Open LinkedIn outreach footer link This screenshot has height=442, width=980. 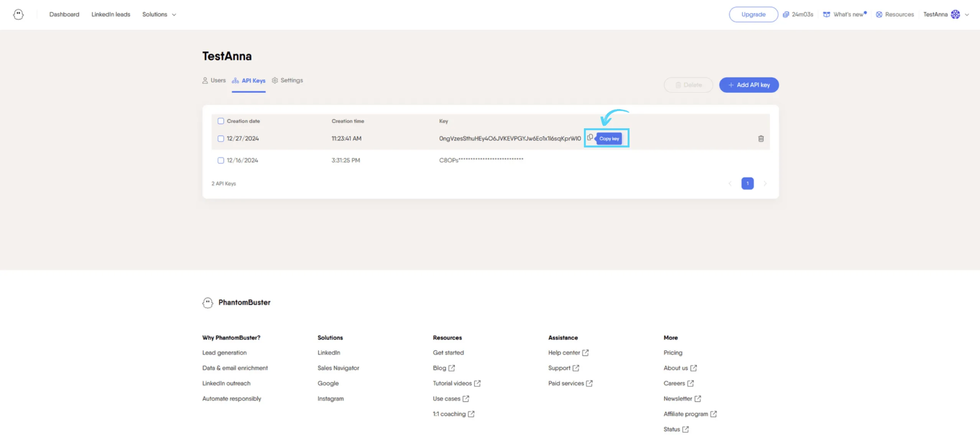coord(226,384)
